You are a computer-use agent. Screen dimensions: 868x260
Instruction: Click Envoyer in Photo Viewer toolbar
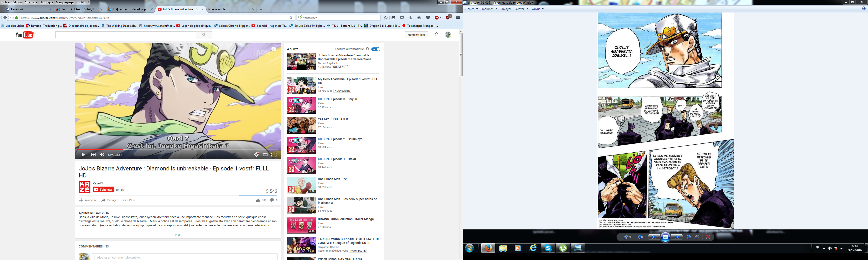(x=506, y=9)
